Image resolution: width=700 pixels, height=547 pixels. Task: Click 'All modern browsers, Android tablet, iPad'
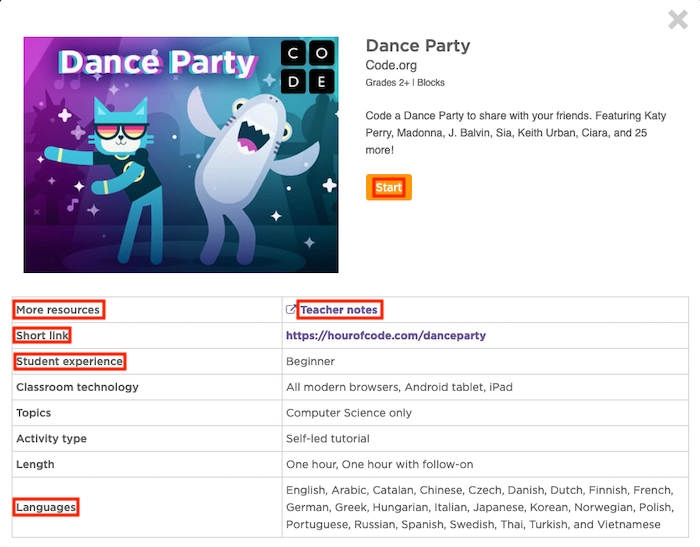399,387
